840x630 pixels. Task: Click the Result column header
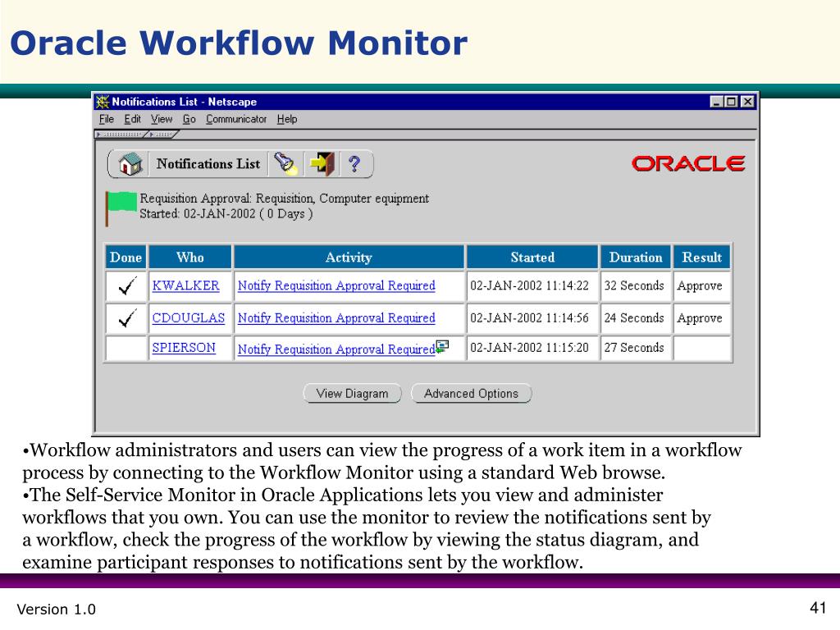[702, 257]
